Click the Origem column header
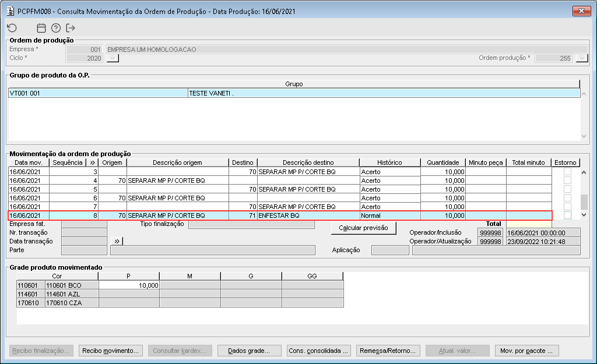The width and height of the screenshot is (597, 364). point(113,162)
